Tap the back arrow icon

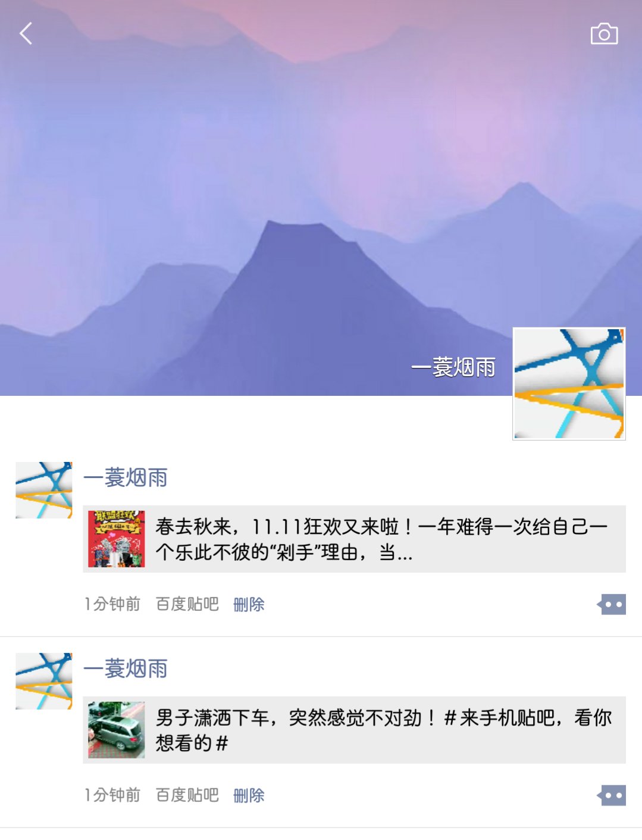[26, 33]
